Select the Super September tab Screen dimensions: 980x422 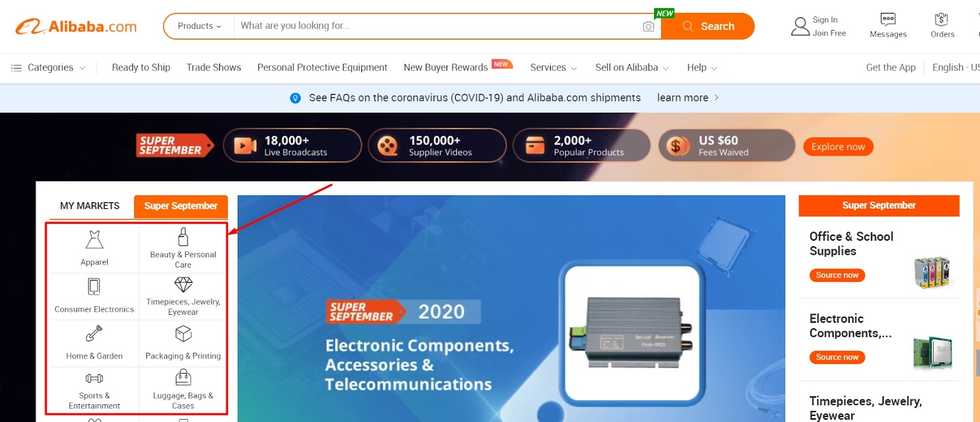pyautogui.click(x=181, y=206)
